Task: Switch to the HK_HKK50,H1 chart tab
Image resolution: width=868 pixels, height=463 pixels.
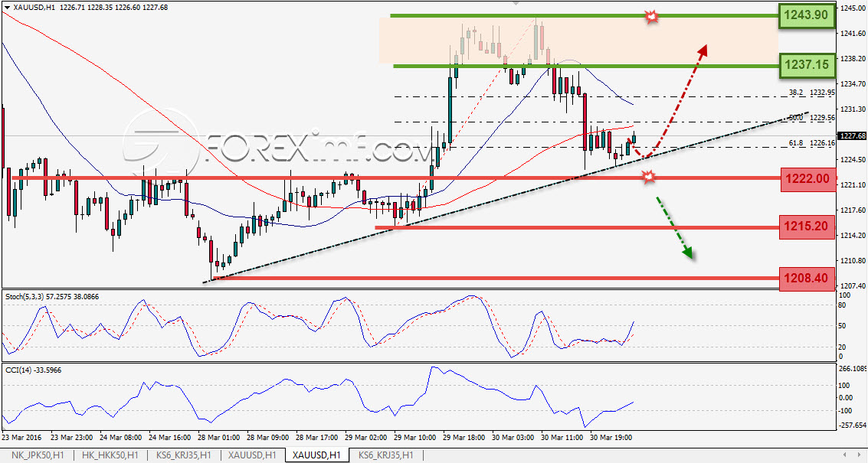Action: pyautogui.click(x=110, y=455)
